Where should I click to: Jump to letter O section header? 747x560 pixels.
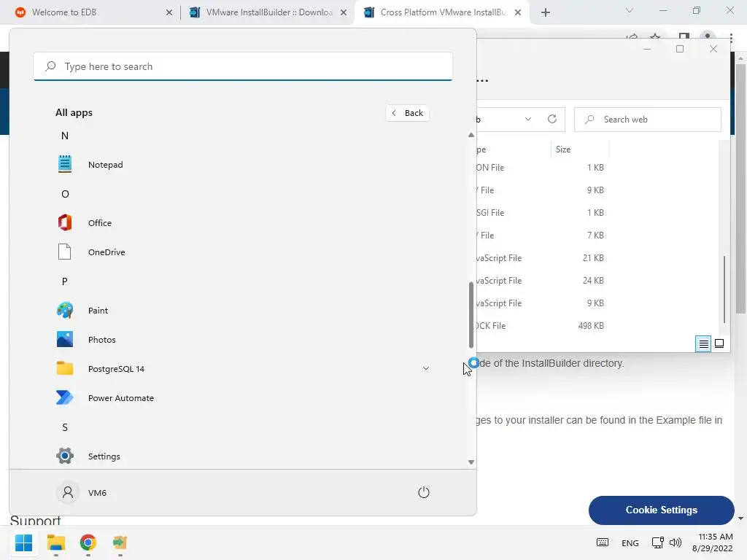tap(65, 194)
